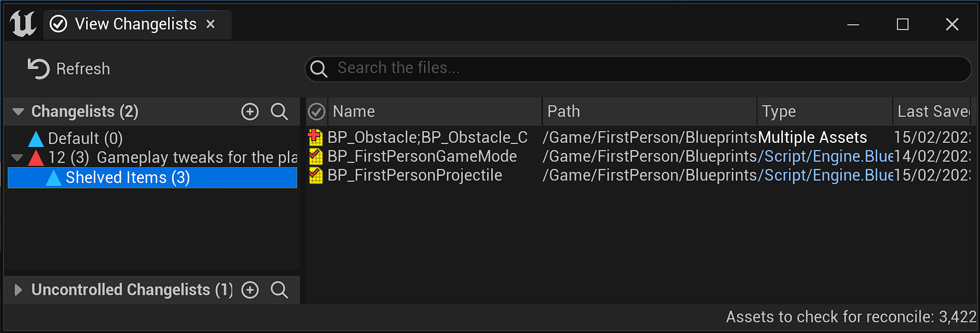Click search icon in Uncontrolled Changelists header

tap(279, 290)
